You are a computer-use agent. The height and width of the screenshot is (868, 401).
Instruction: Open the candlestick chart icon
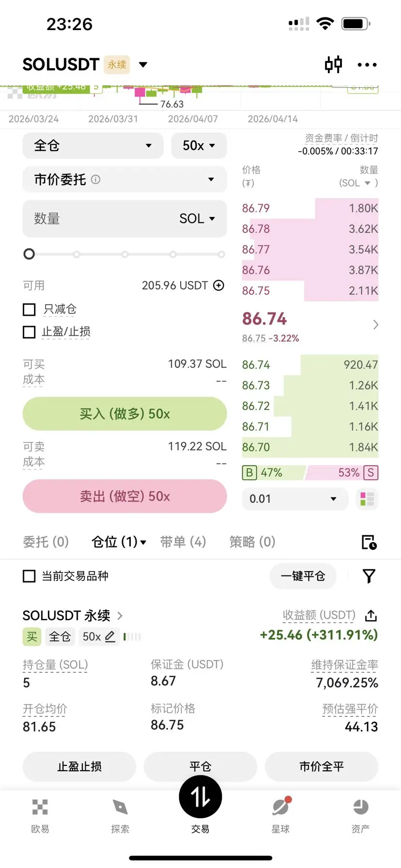tap(333, 64)
